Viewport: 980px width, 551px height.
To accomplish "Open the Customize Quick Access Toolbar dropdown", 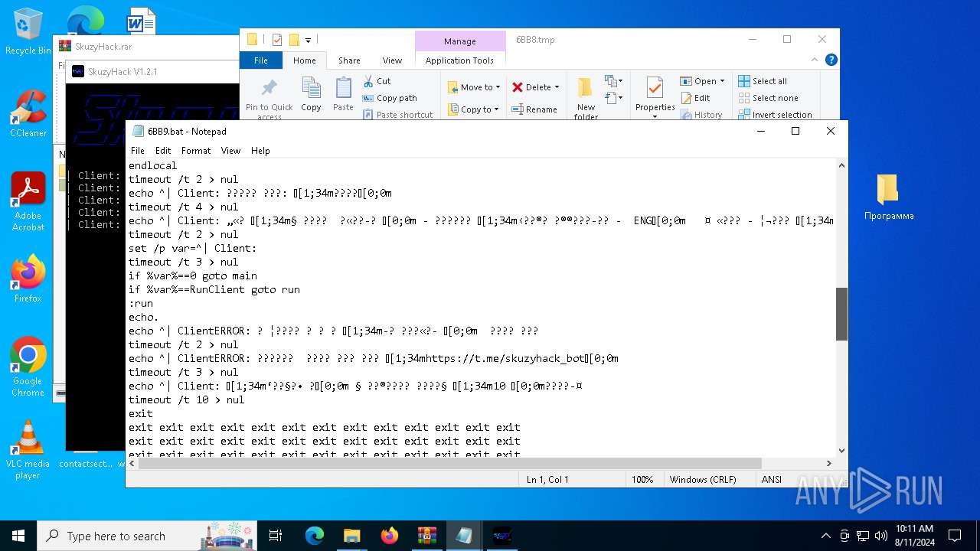I will (x=308, y=40).
